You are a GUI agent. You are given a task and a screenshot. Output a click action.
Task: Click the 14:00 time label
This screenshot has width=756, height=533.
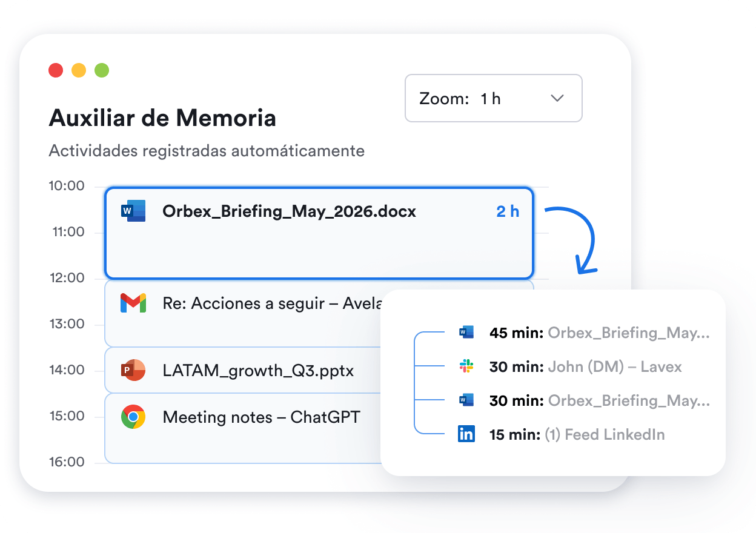[x=67, y=370]
